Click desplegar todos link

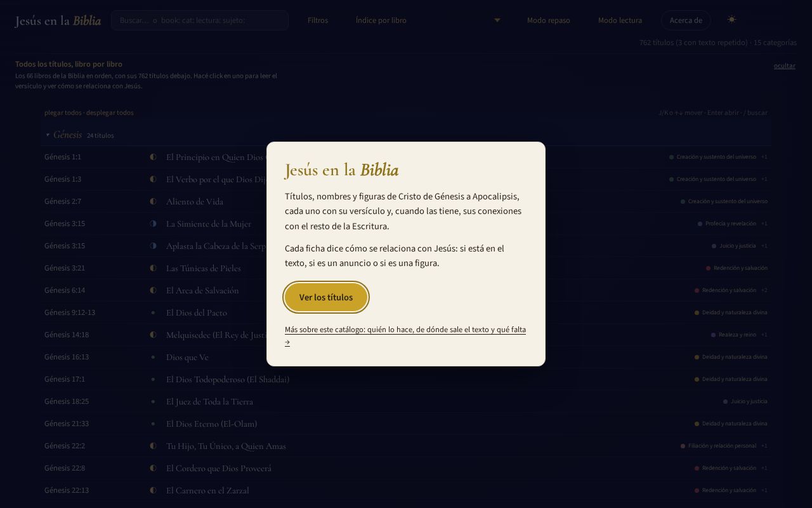tap(110, 112)
